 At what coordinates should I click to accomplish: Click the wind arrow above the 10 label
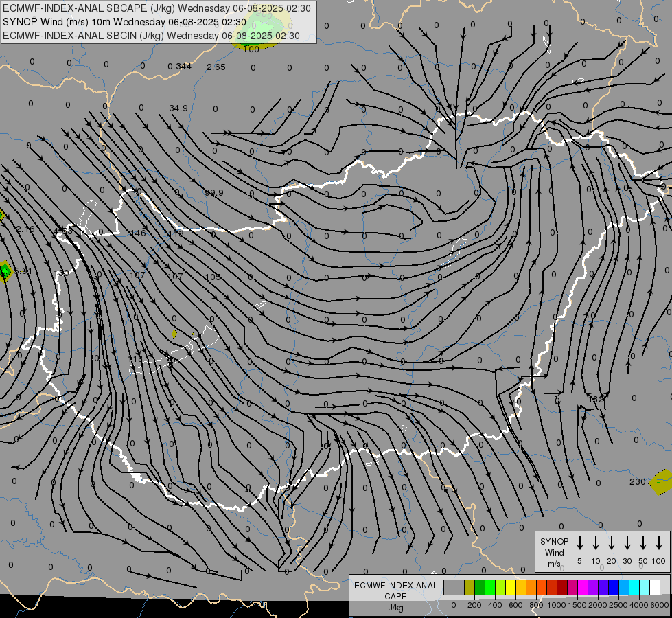596,543
